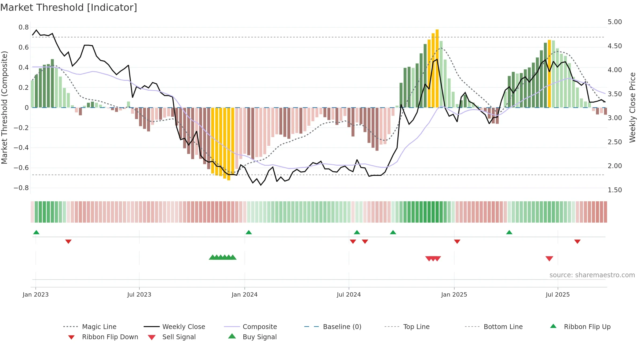
Task: Click the Ribbon Flip Down marker near Feb 2023
Action: pos(68,242)
